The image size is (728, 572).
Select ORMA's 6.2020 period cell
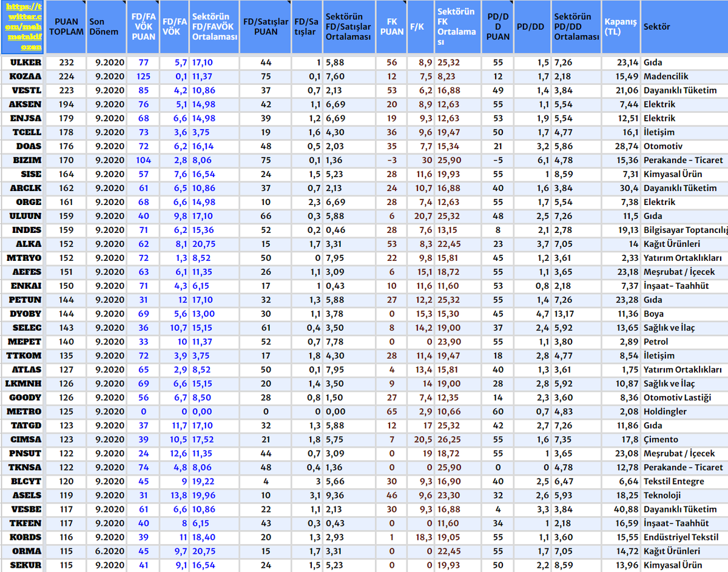[106, 551]
